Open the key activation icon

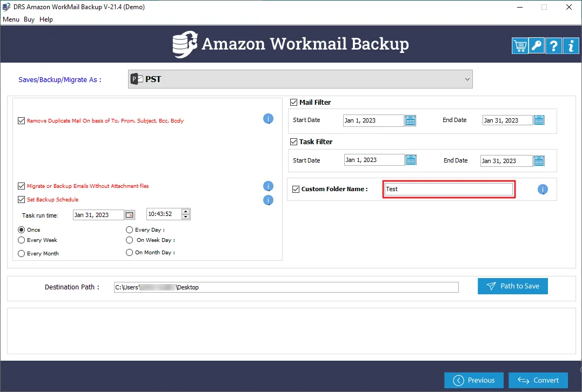[537, 46]
